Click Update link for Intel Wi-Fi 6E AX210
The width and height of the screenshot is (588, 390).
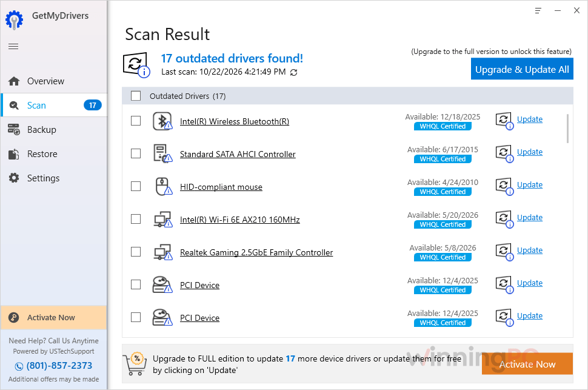[x=529, y=217]
